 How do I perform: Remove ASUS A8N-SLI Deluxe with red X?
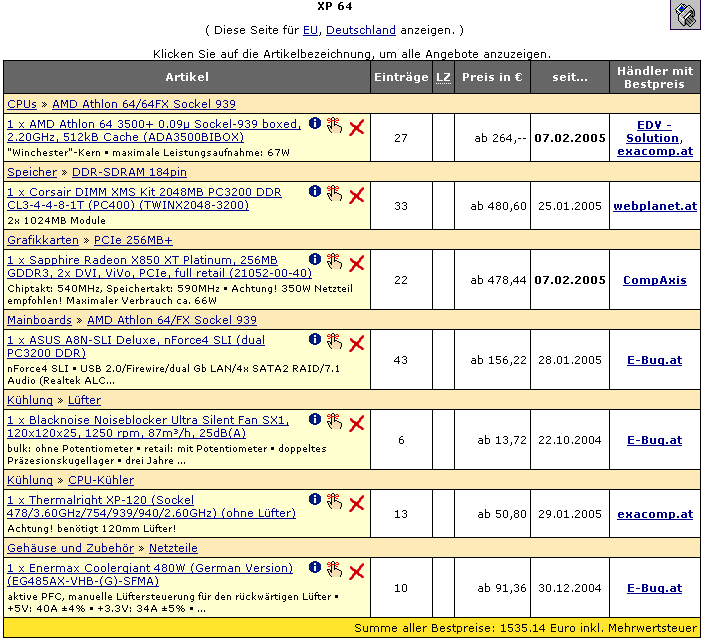point(356,344)
